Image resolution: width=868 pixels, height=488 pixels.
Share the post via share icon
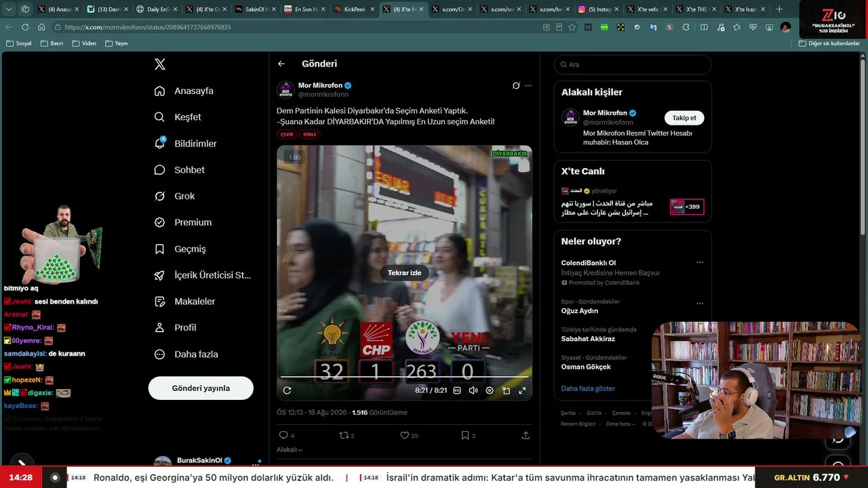pyautogui.click(x=526, y=435)
